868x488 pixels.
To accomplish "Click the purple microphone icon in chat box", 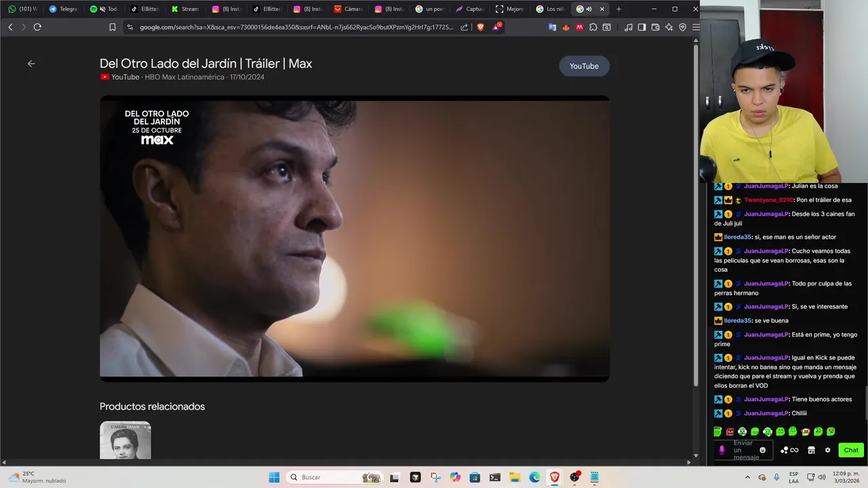I will tap(722, 450).
